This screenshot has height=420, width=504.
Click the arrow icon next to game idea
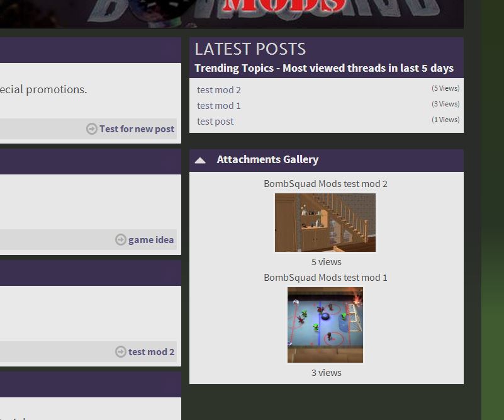121,240
